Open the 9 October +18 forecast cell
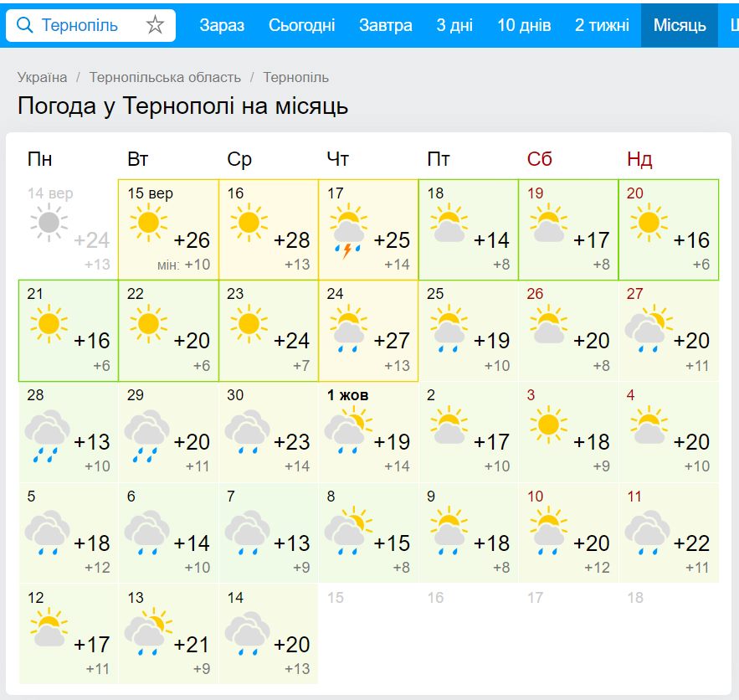Screen dimensions: 739x700 pos(469,533)
